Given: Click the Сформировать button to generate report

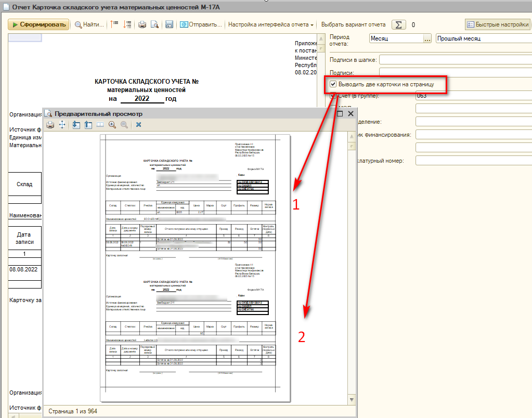Looking at the screenshot, I should [38, 24].
